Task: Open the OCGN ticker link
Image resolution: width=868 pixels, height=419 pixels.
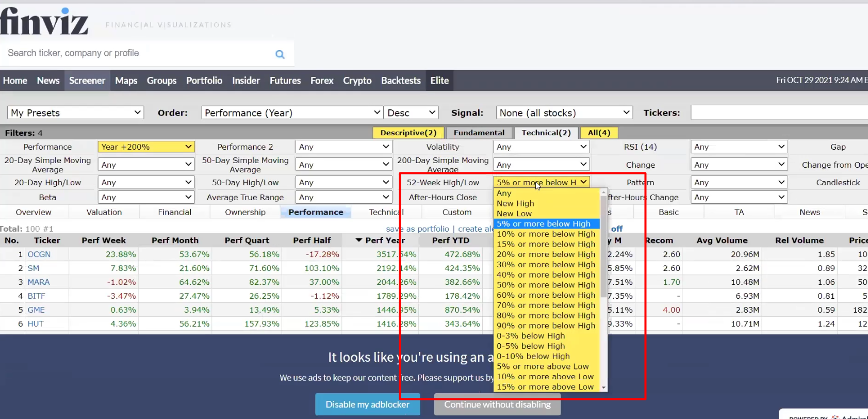Action: (39, 254)
